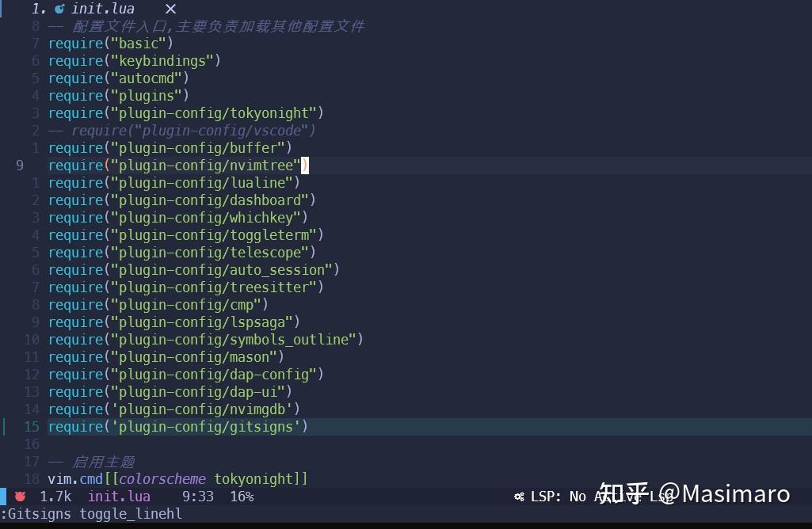Click the relative line number 9 in the gutter
The image size is (812, 529).
(19, 165)
